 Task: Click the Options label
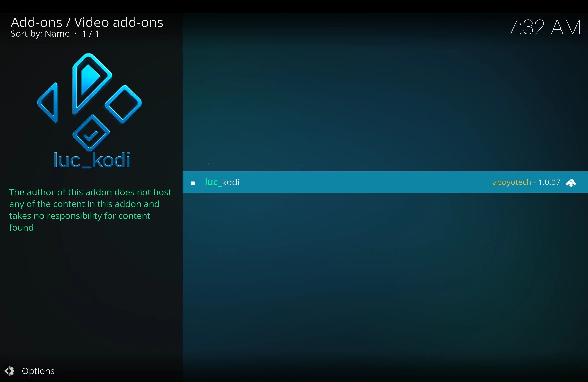38,371
